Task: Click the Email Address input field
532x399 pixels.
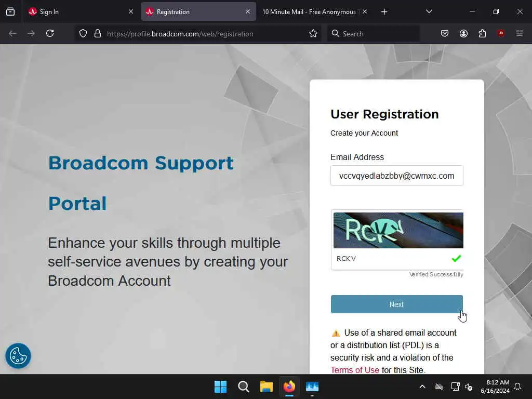Action: click(x=396, y=176)
